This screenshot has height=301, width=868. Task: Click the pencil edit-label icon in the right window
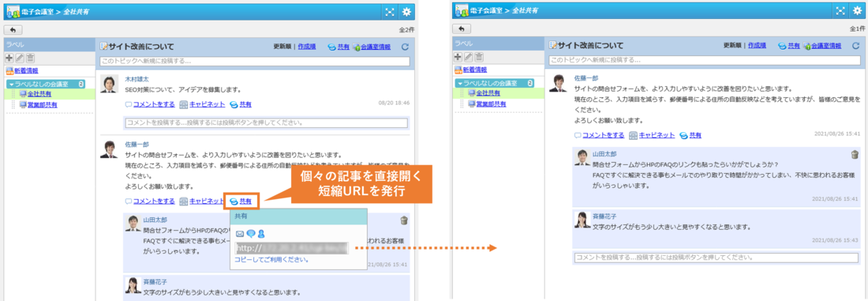[468, 57]
